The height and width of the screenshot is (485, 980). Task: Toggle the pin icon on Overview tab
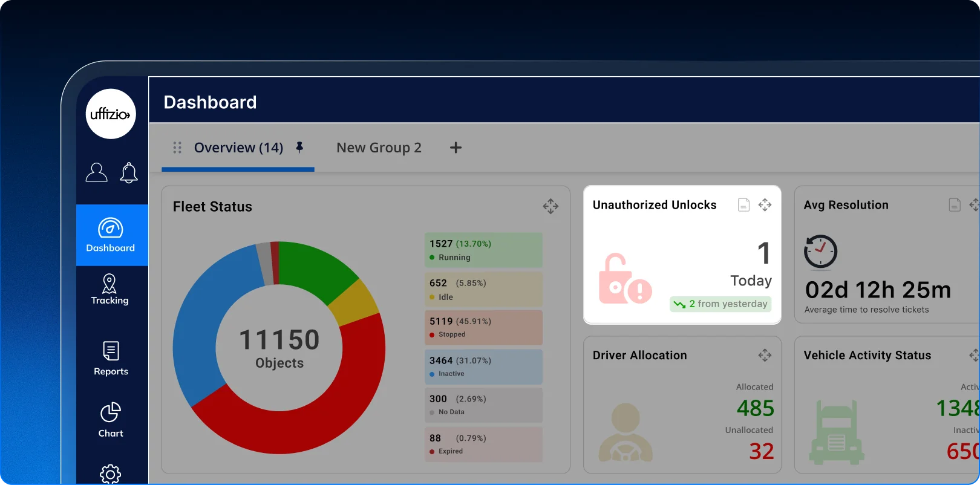[299, 147]
